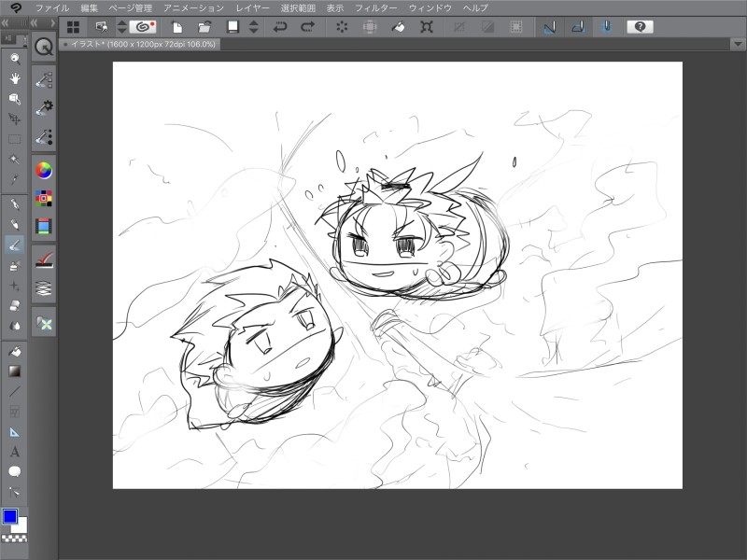The image size is (747, 560).
Task: Select the highlighted Brush tool
Action: coord(15,245)
